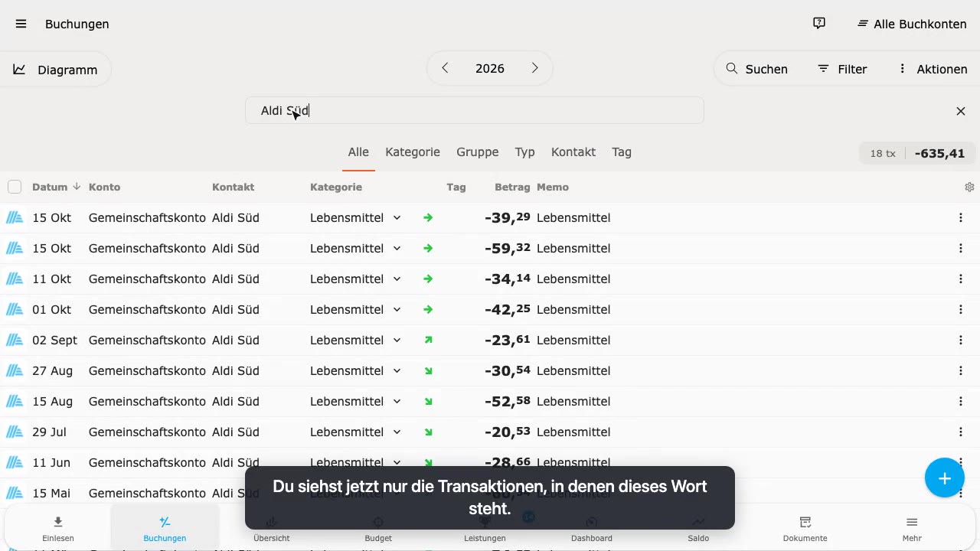Open the help question bubble icon

tap(819, 24)
